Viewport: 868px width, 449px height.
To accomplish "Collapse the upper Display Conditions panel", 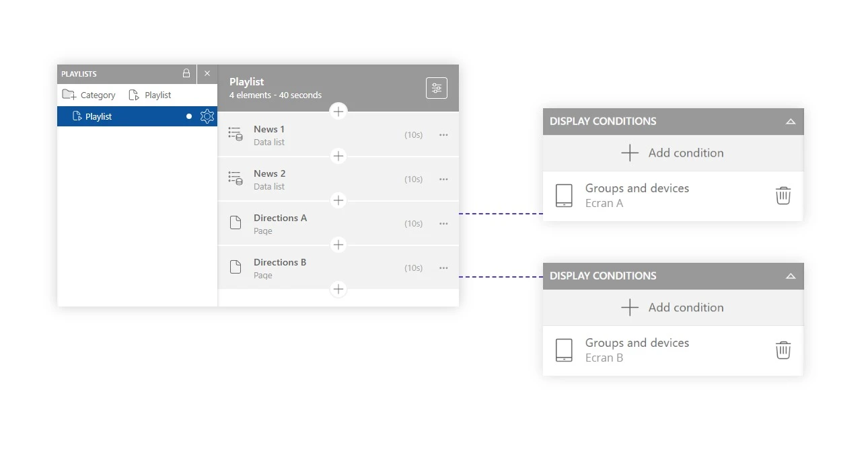I will pos(791,122).
